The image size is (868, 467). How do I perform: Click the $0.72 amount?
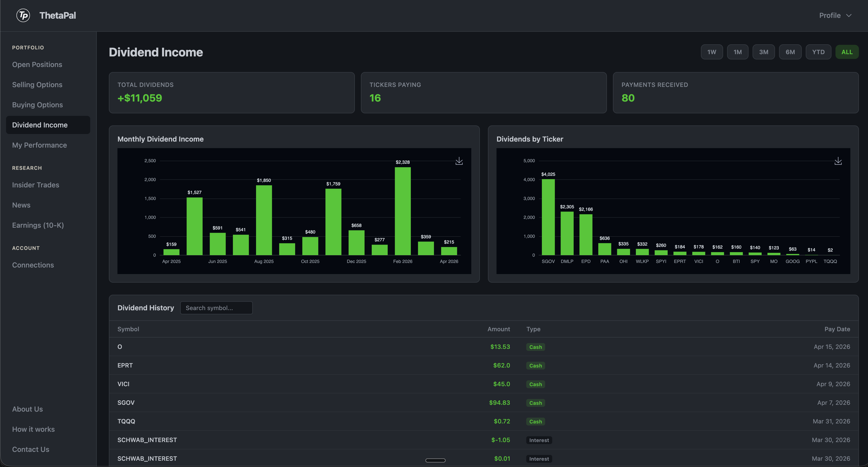click(502, 421)
